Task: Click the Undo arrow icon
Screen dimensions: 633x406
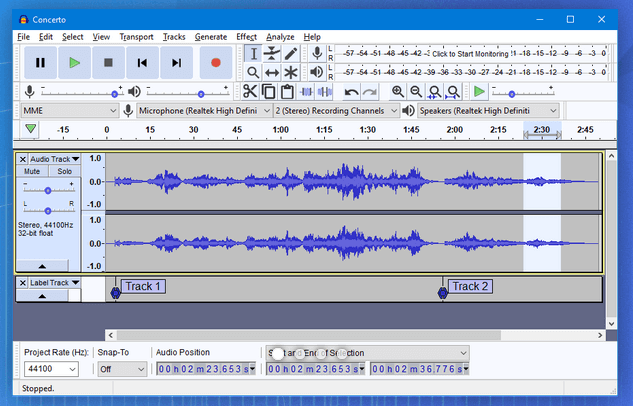Action: (x=352, y=92)
